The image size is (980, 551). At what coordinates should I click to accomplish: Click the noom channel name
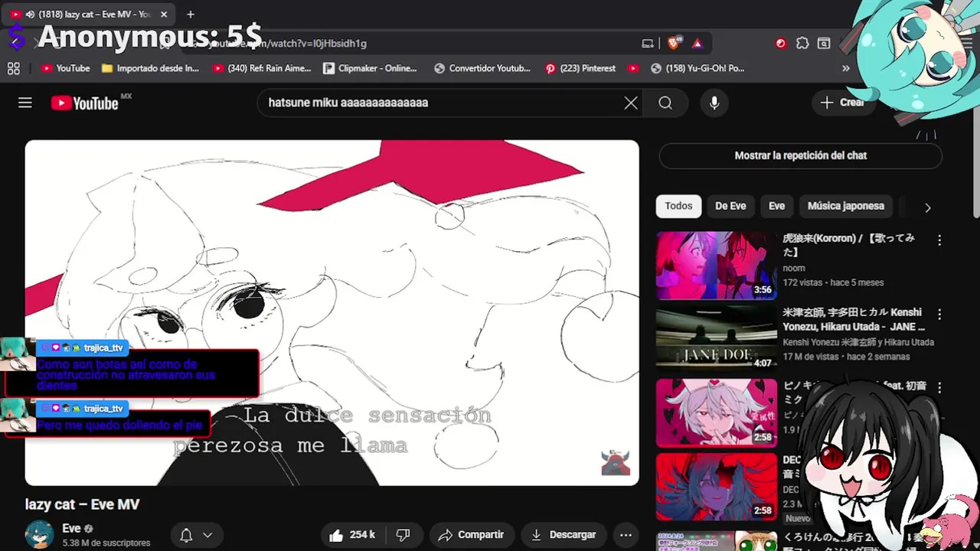point(794,268)
